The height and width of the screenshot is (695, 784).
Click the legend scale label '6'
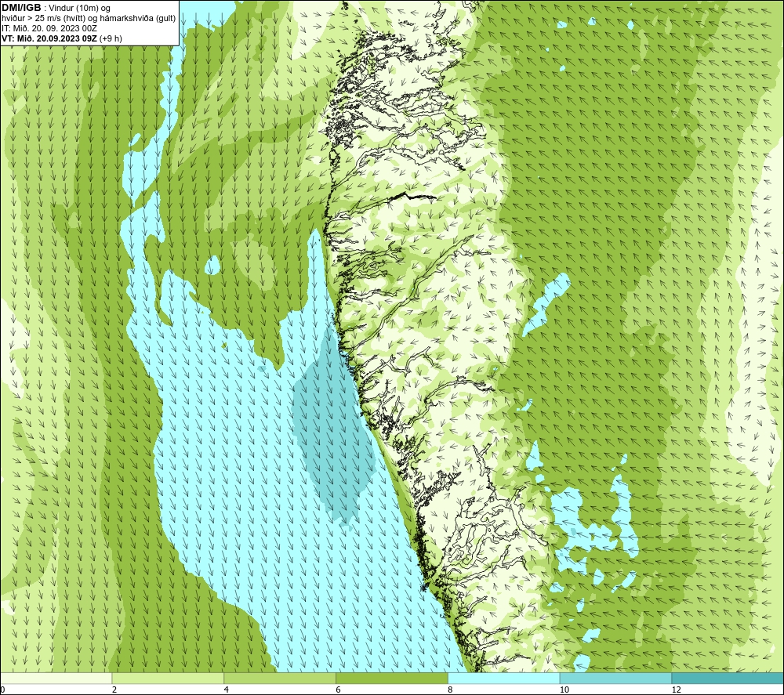pyautogui.click(x=339, y=690)
